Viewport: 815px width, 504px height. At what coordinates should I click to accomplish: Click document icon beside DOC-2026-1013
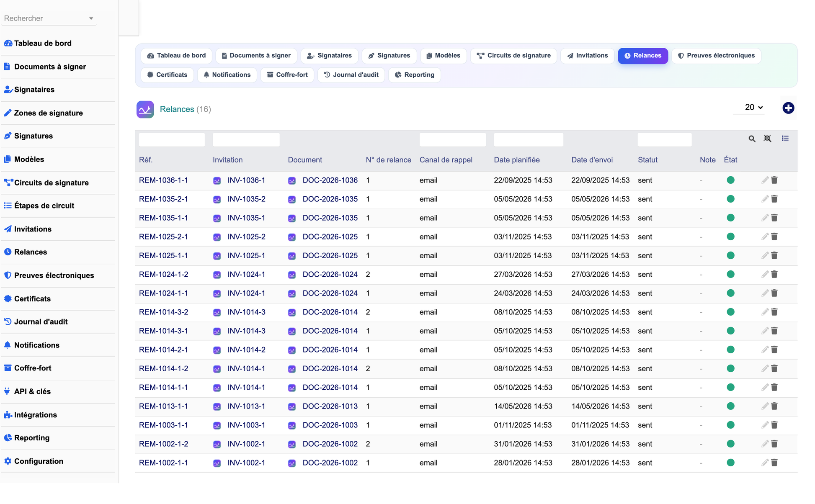292,406
